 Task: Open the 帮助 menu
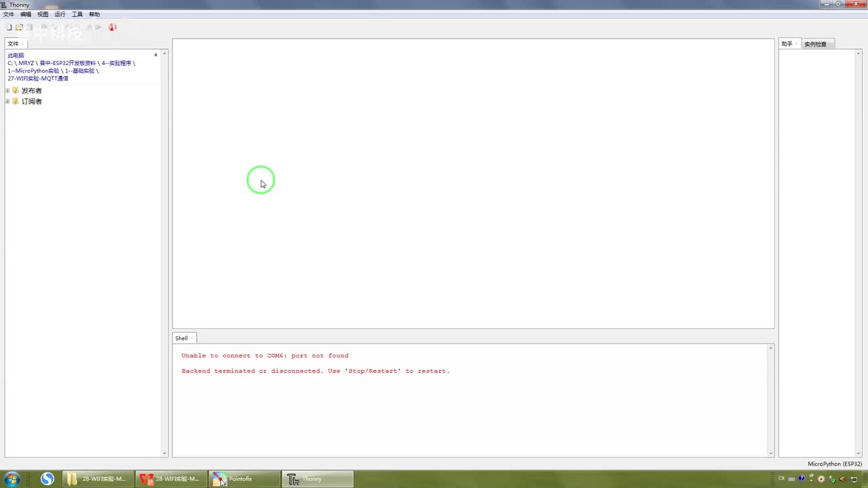pos(94,14)
